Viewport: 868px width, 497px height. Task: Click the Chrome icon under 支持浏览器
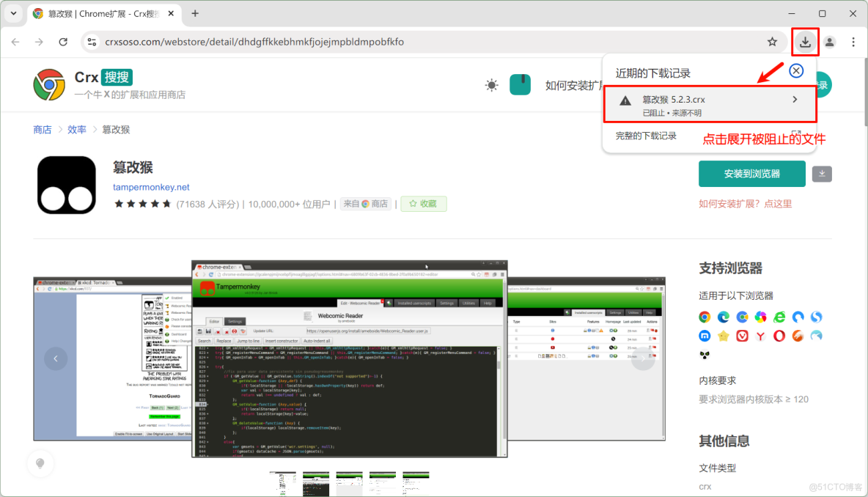[705, 317]
